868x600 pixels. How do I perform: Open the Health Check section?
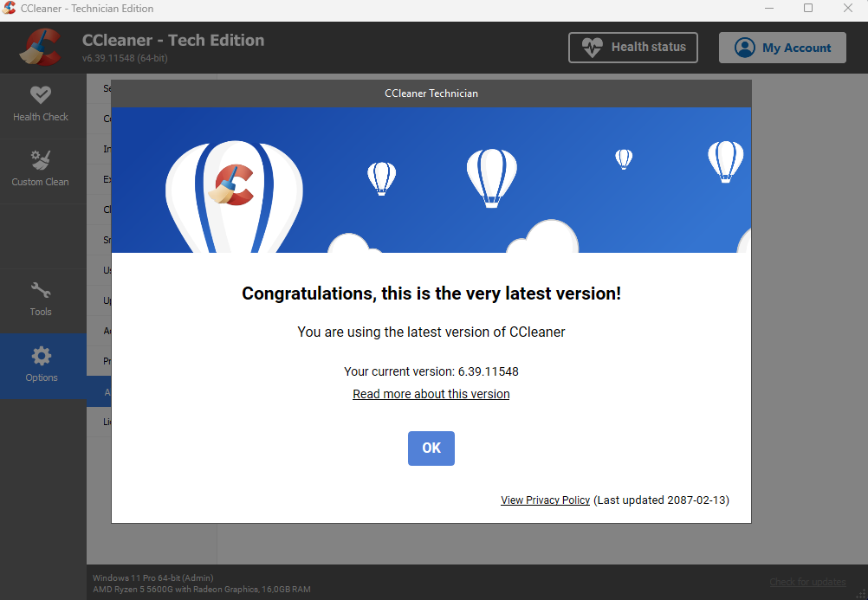tap(41, 104)
